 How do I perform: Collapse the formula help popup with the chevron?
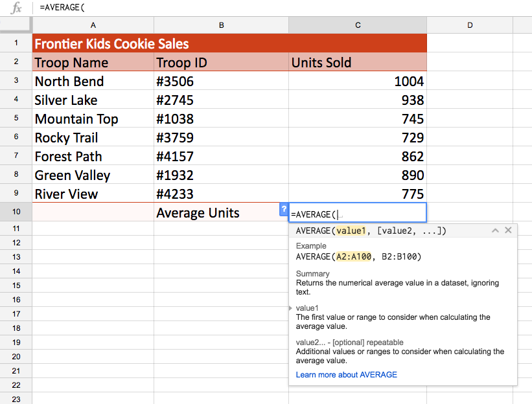494,230
